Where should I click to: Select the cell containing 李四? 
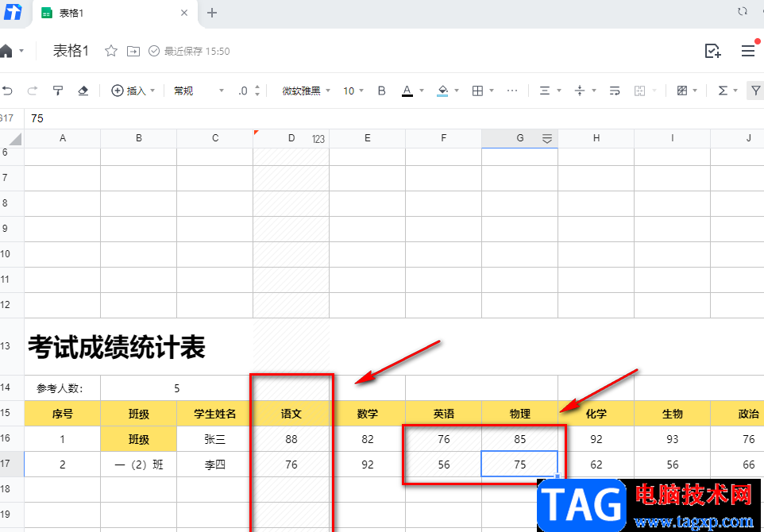click(215, 465)
